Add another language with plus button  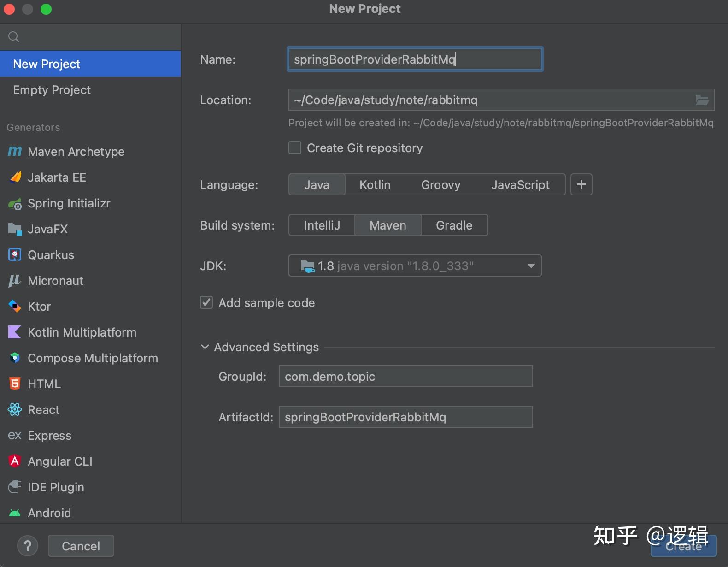[x=581, y=184]
